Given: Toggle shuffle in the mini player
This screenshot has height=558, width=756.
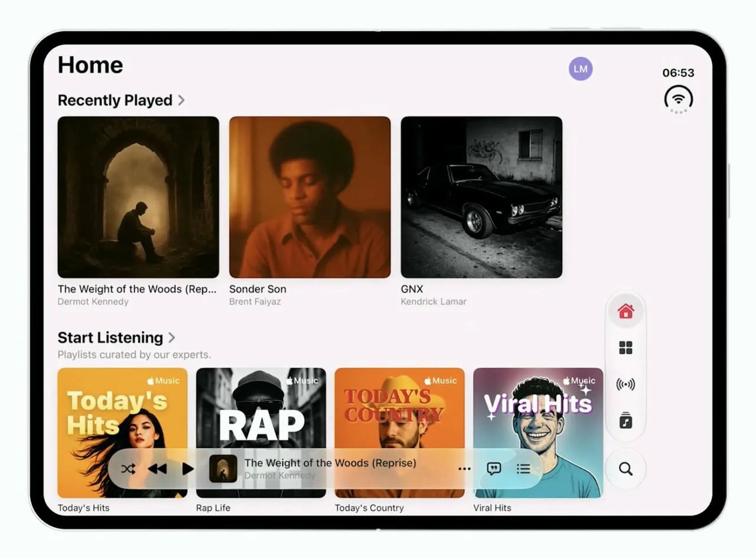Looking at the screenshot, I should pos(128,469).
